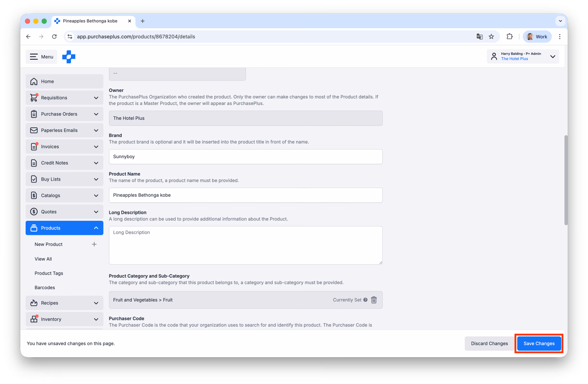Click the Long Description text area
Screen dimensions: 588x384
[x=245, y=245]
